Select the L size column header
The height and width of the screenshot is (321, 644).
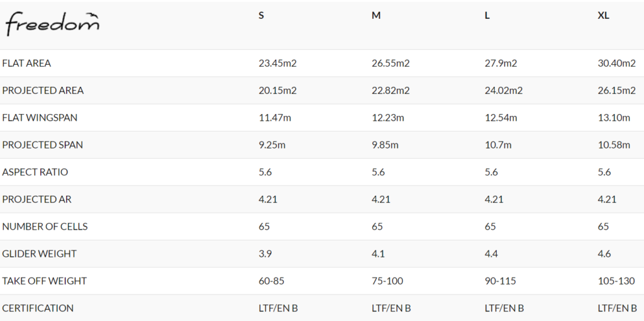[x=487, y=16]
